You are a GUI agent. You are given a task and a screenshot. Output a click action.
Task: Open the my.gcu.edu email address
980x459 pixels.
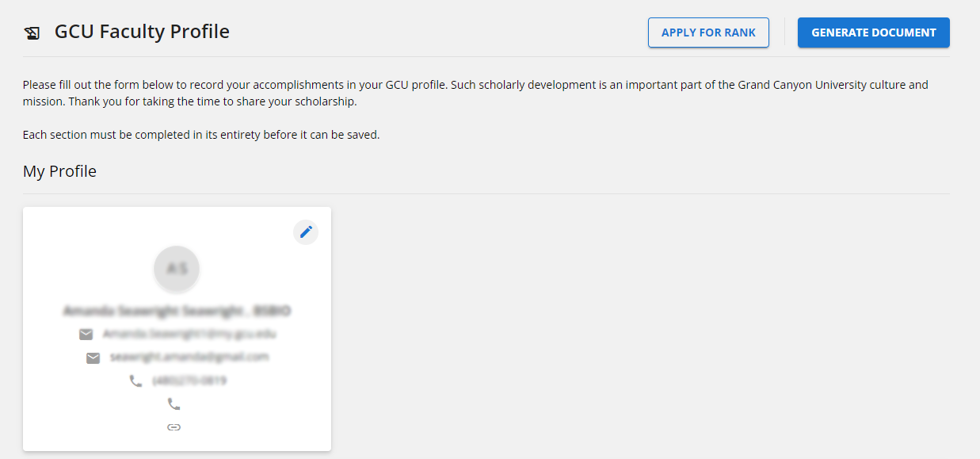click(x=189, y=334)
